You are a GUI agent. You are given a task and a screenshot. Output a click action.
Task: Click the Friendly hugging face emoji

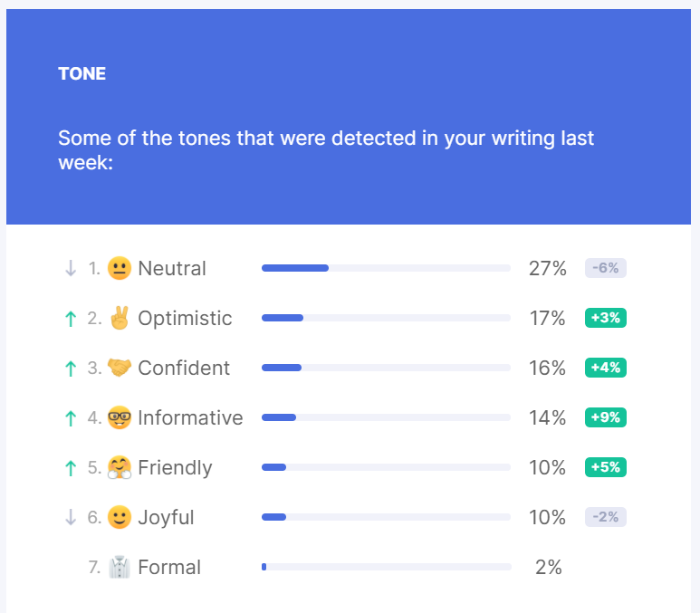point(119,467)
